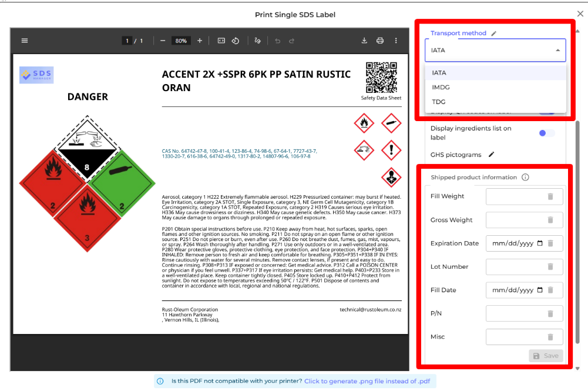Open the Expiration Date calendar picker
This screenshot has height=391, width=588.
tap(540, 243)
